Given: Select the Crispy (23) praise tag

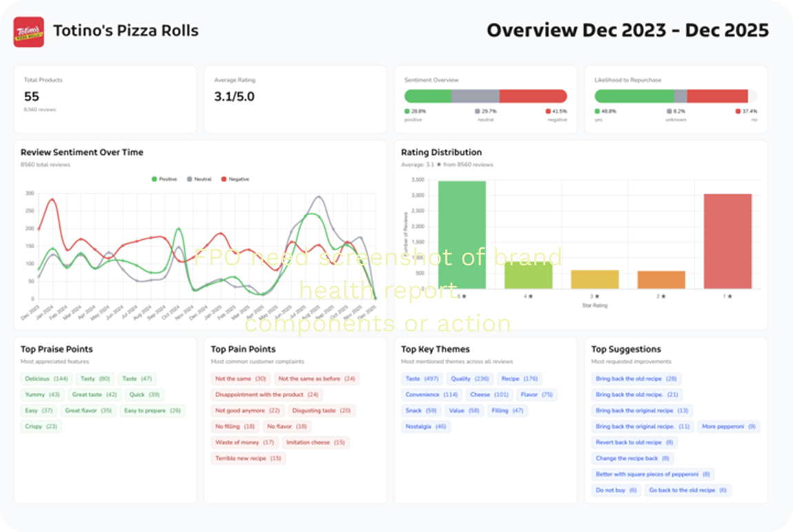Looking at the screenshot, I should point(41,427).
